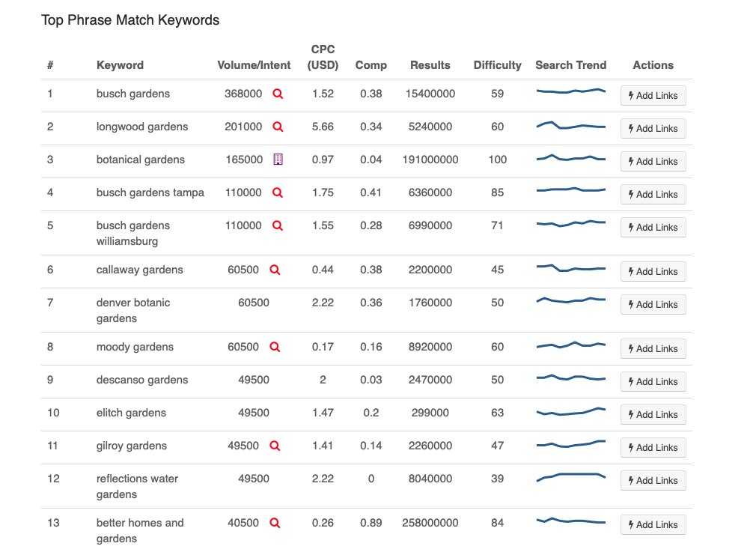Click Add Links for moody gardens
The width and height of the screenshot is (756, 549).
[x=653, y=349]
